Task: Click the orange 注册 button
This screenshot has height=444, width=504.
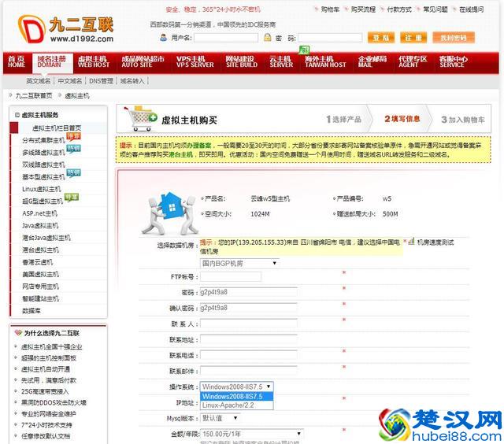Action: pyautogui.click(x=413, y=38)
